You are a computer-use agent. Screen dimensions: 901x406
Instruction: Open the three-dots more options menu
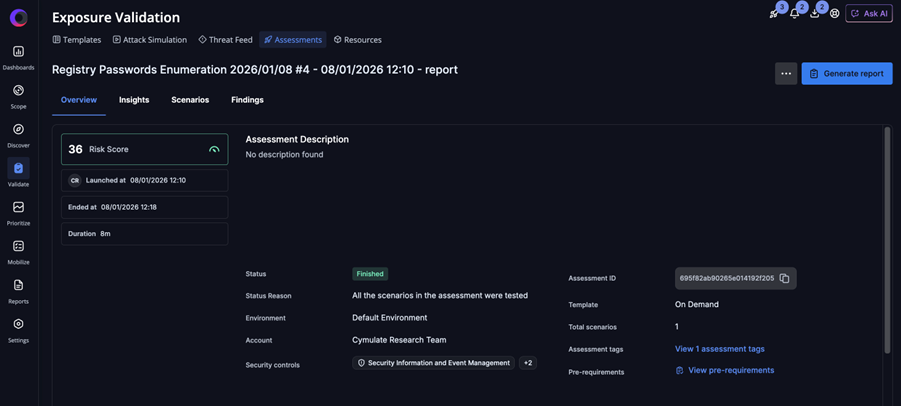[x=785, y=73]
